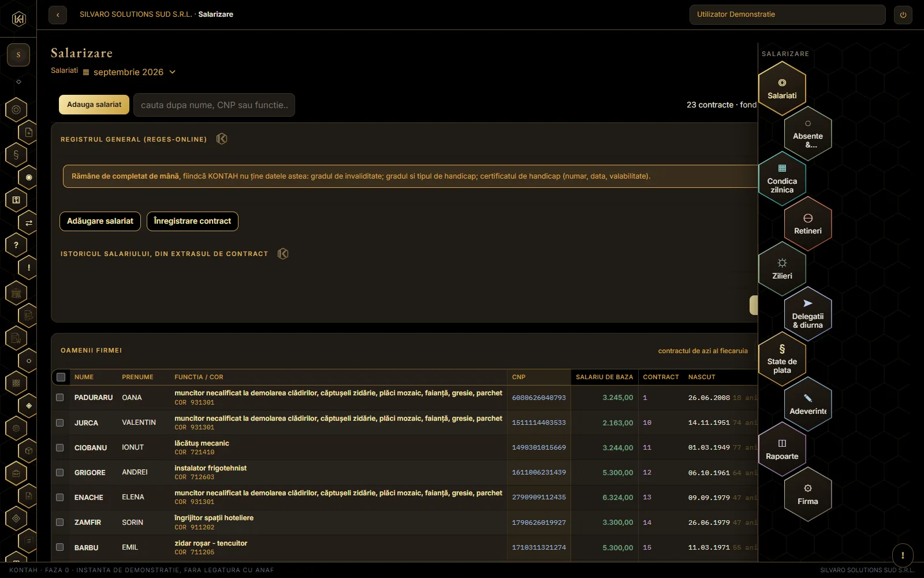Open the 'Delegatii & diurna' hexagon tab
This screenshot has width=924, height=578.
tap(808, 314)
